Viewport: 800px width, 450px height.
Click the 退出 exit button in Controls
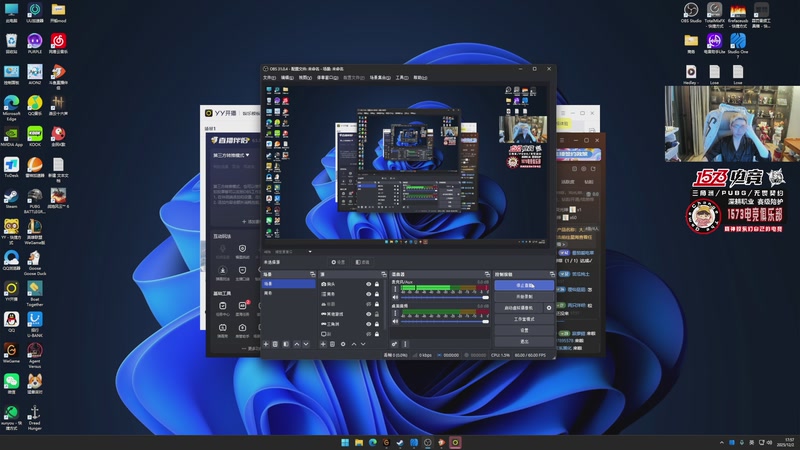click(x=524, y=342)
